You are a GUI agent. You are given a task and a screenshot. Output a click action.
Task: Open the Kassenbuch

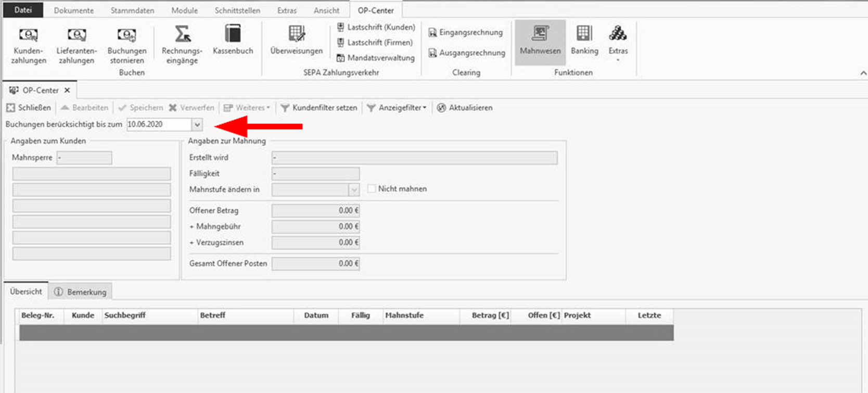(233, 41)
